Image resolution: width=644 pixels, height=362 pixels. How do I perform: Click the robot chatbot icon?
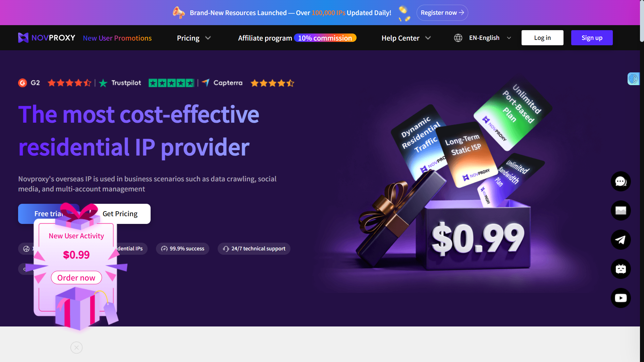621,269
